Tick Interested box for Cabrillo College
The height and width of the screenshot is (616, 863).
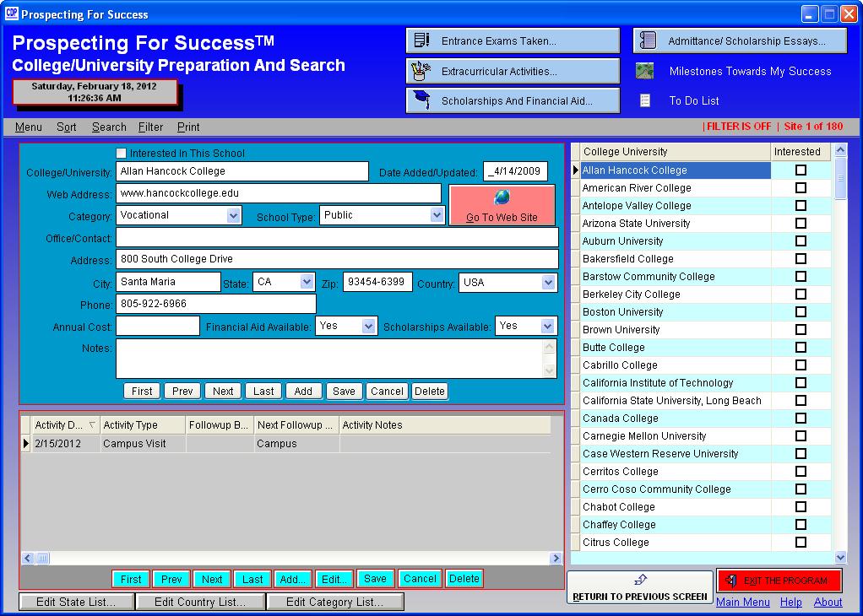point(801,365)
